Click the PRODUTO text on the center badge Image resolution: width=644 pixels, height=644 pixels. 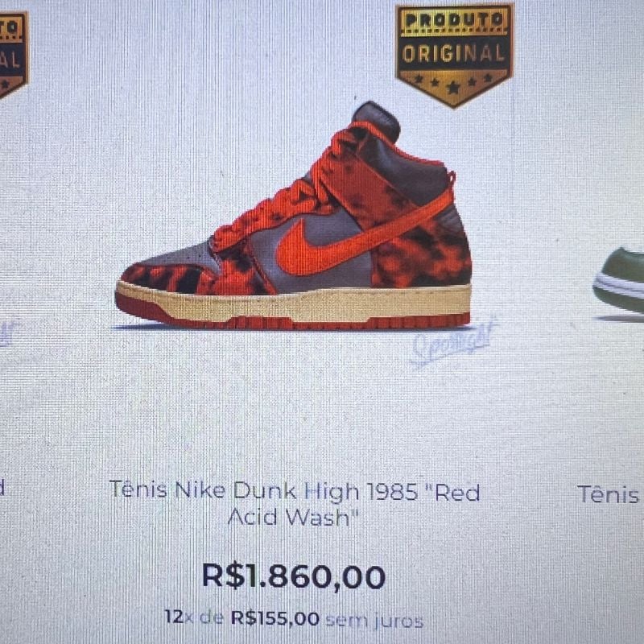453,19
